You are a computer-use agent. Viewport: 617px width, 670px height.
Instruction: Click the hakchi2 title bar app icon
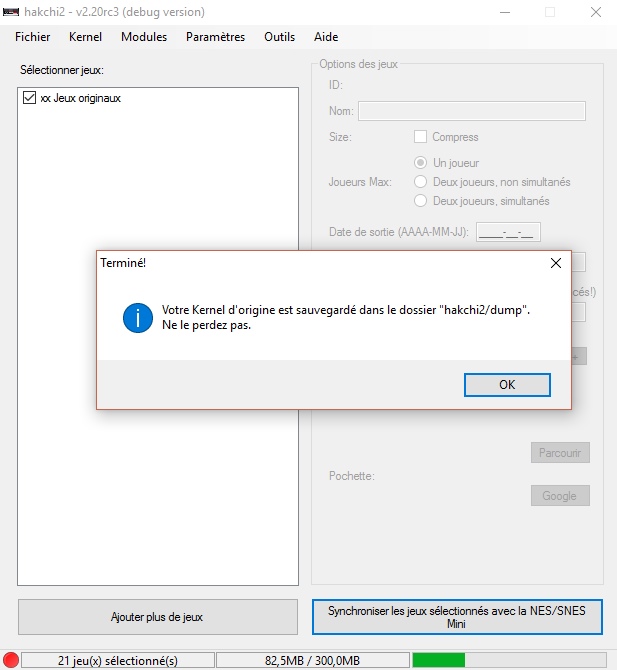[11, 12]
